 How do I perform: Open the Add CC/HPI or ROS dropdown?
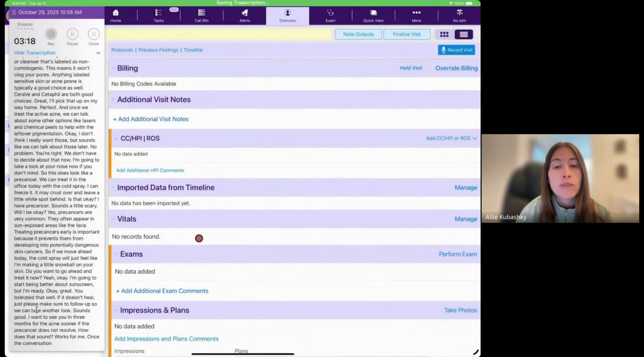pos(451,138)
